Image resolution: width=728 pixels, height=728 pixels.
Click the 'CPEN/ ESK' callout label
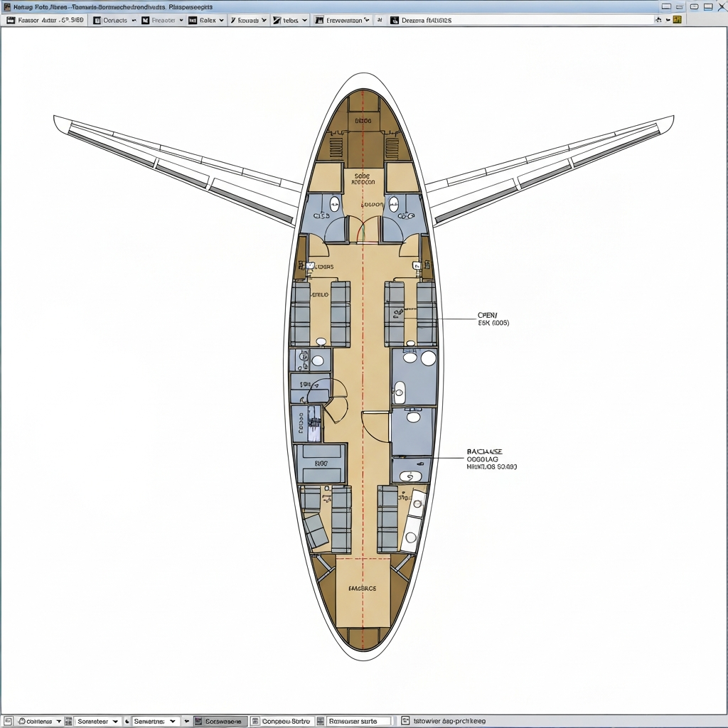[x=493, y=319]
